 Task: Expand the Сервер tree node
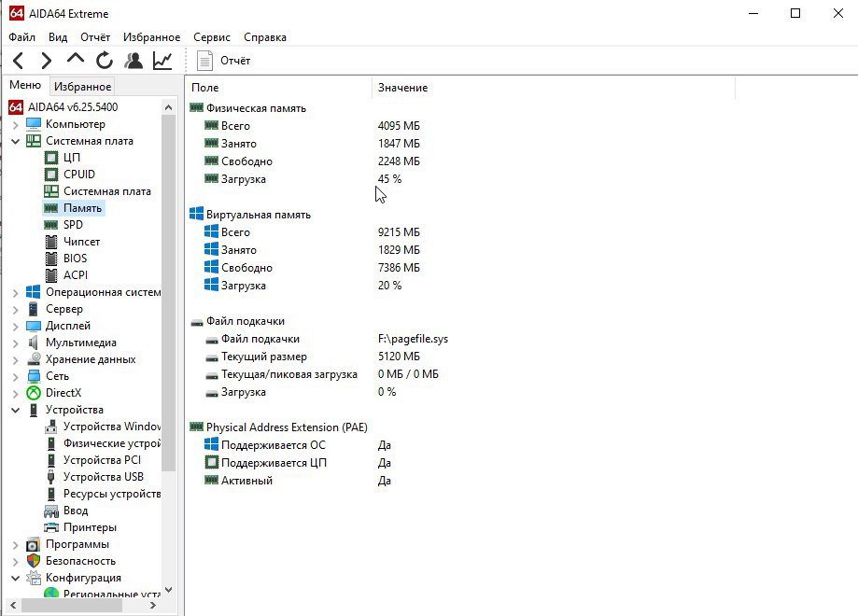coord(15,310)
